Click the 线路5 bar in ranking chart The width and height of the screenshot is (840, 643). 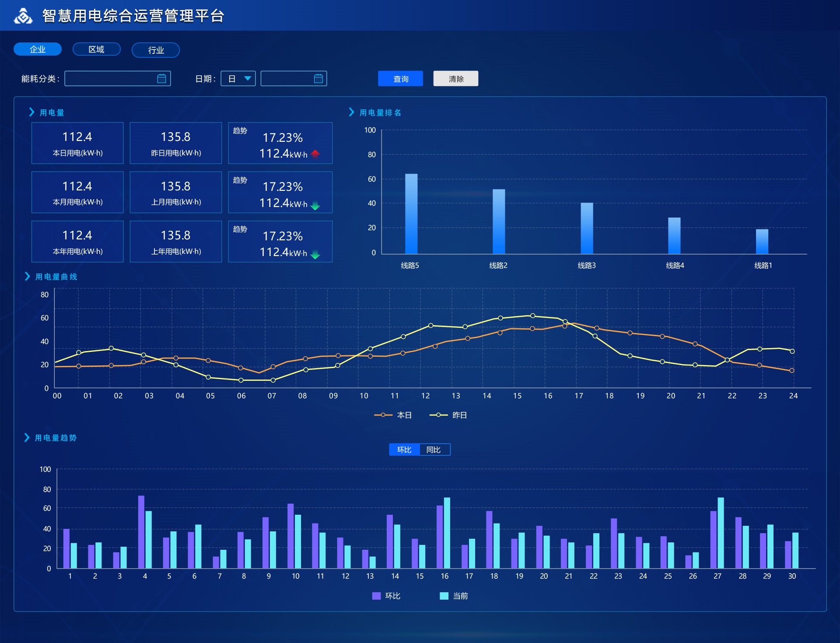point(411,214)
